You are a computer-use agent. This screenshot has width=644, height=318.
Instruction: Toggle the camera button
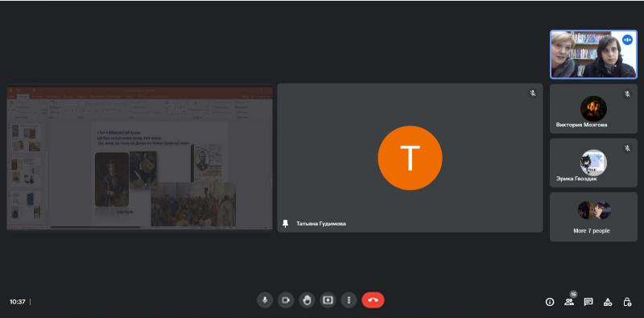click(x=286, y=300)
